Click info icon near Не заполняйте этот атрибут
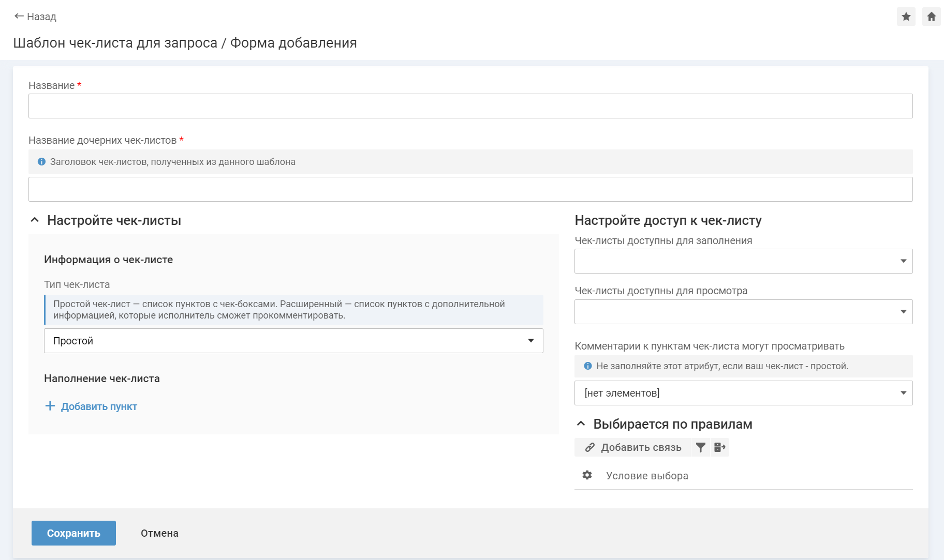This screenshot has height=560, width=944. pyautogui.click(x=588, y=366)
